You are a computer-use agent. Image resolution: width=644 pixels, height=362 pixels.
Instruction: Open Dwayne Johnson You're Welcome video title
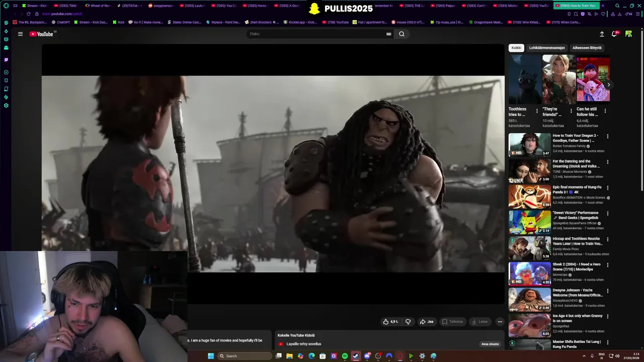point(577,293)
